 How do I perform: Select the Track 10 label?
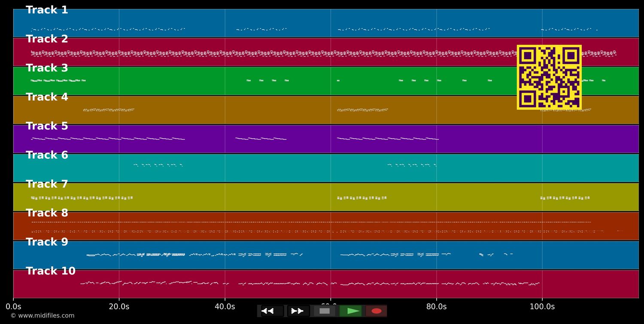[x=51, y=271]
